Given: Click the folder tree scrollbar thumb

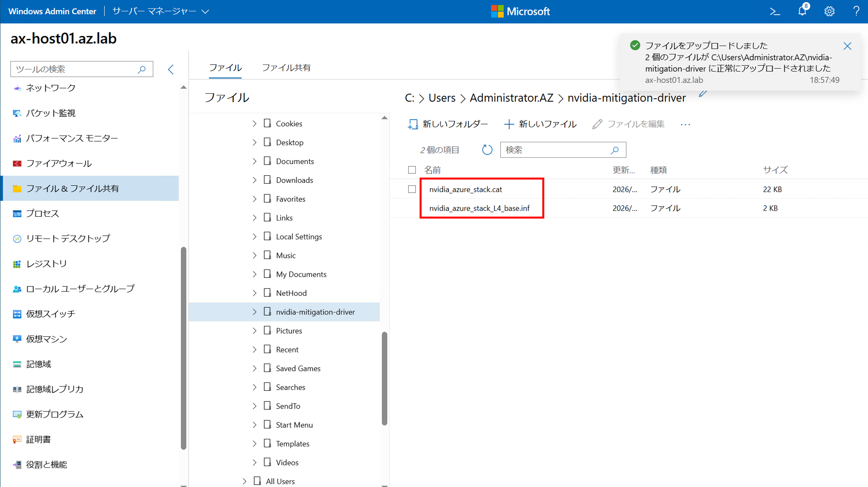Looking at the screenshot, I should 384,379.
